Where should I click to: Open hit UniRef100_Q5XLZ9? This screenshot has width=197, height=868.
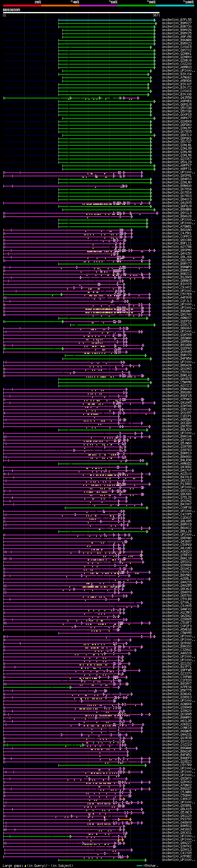click(x=177, y=162)
